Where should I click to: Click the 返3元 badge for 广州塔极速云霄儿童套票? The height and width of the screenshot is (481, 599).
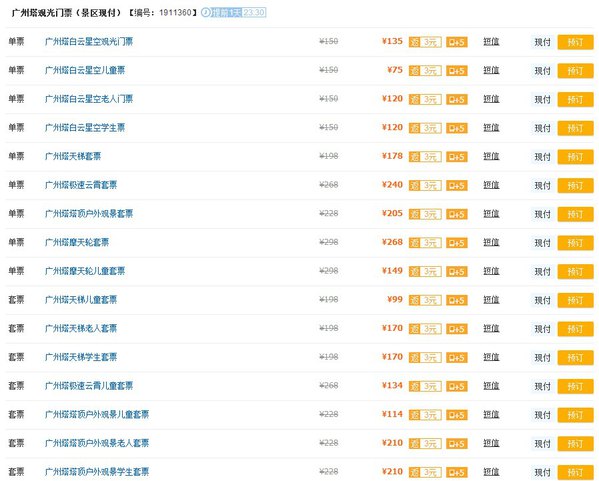click(x=425, y=386)
